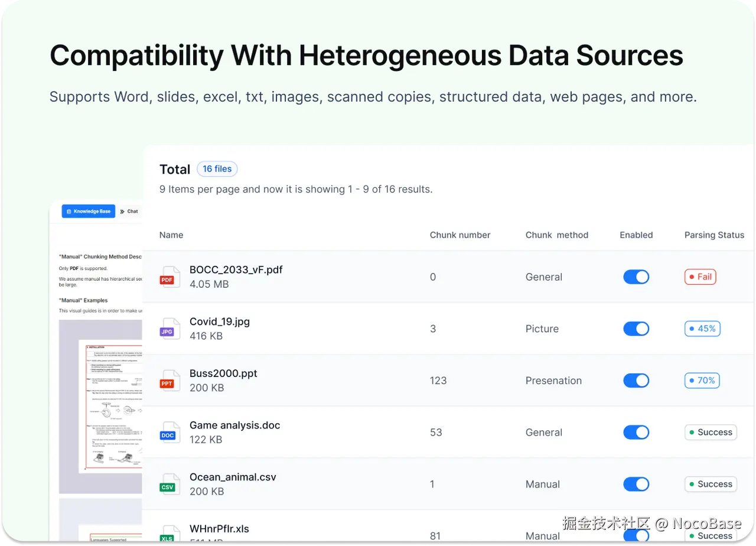Switch off Game analysis.doc toggle
Screen dimensions: 756x546
(636, 432)
